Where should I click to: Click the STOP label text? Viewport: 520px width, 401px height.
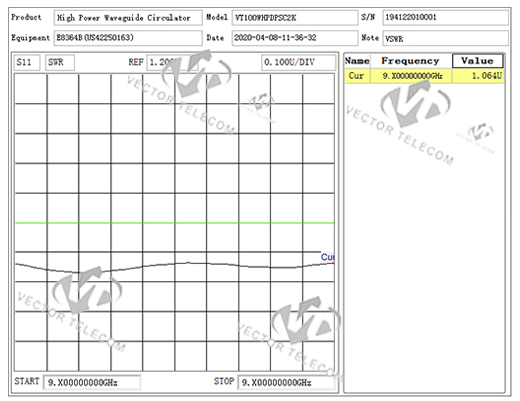pyautogui.click(x=224, y=381)
